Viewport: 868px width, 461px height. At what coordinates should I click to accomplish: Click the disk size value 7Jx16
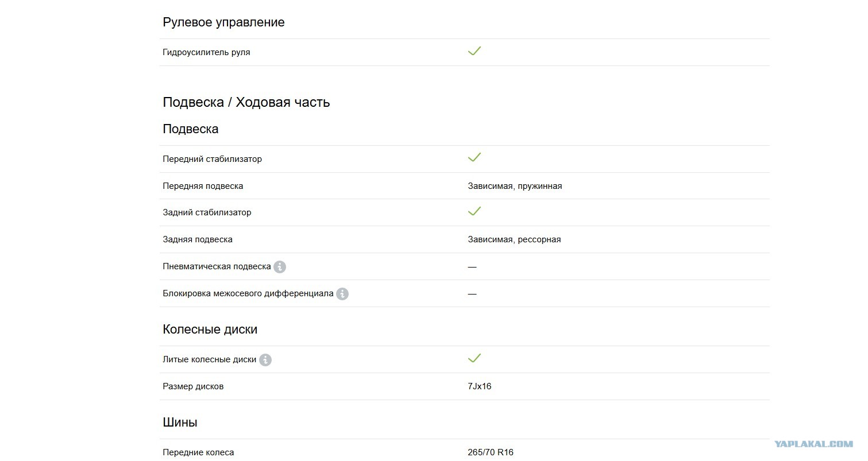pyautogui.click(x=480, y=386)
